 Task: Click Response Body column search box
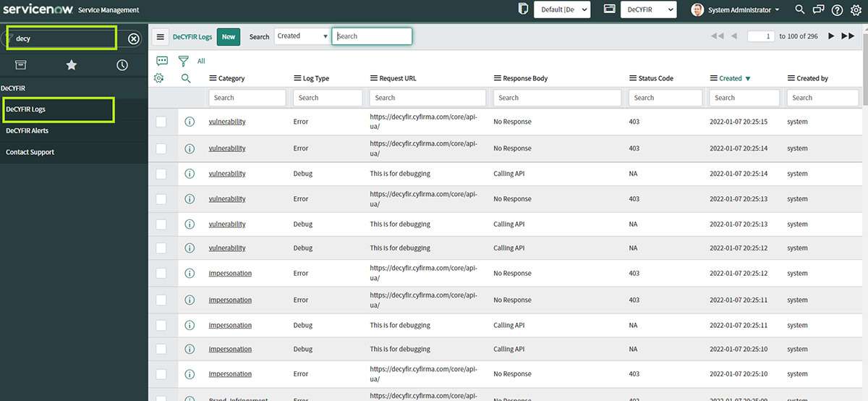(x=558, y=98)
